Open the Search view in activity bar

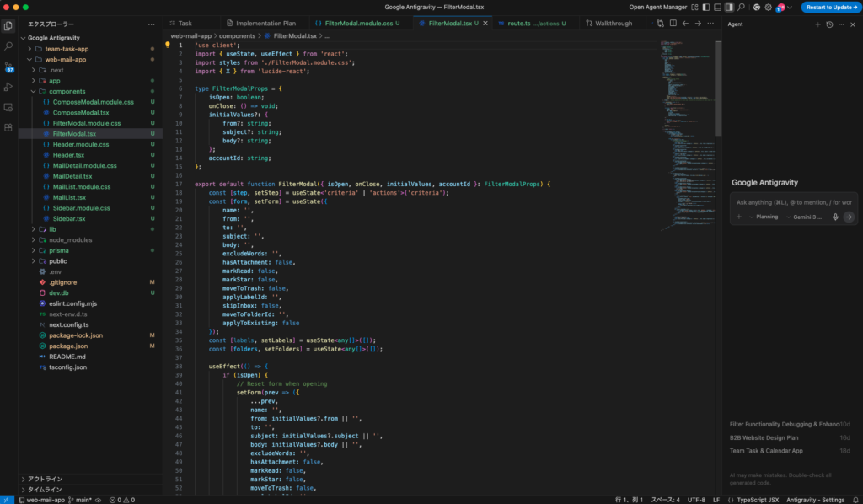pyautogui.click(x=8, y=46)
